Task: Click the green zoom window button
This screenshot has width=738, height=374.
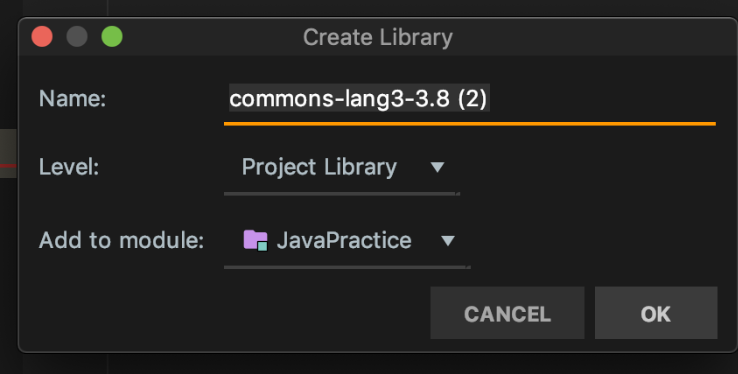Action: pyautogui.click(x=112, y=37)
